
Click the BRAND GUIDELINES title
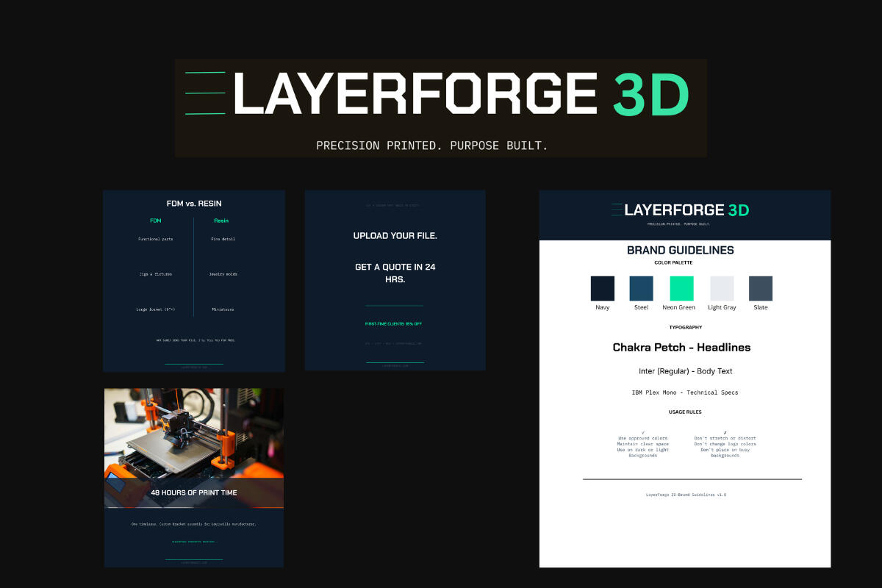(680, 250)
